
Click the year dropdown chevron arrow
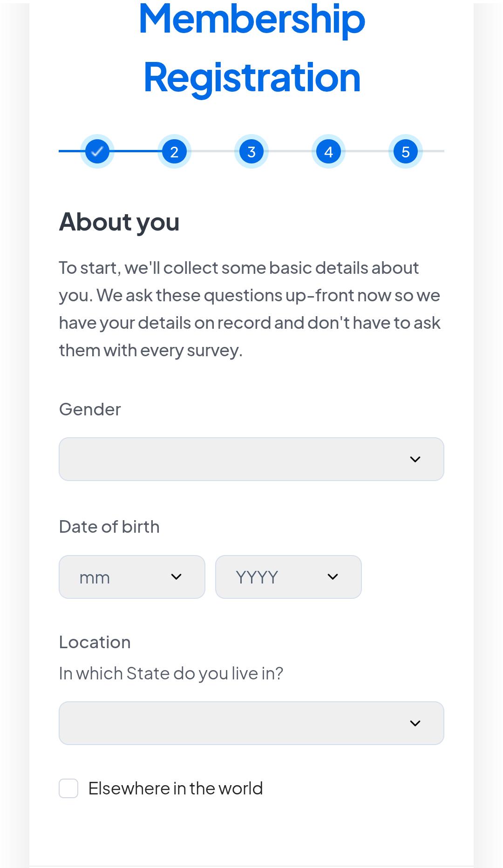click(333, 577)
